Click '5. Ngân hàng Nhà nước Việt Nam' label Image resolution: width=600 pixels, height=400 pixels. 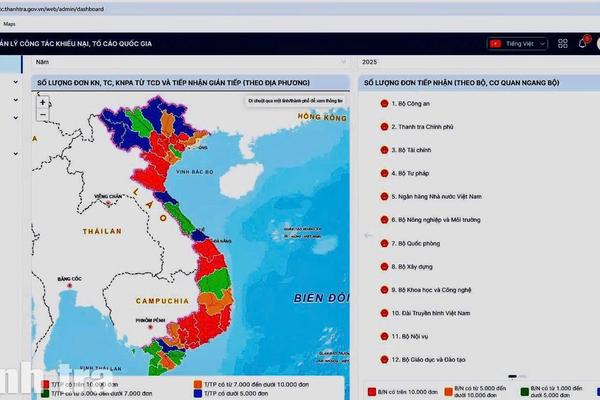pos(437,196)
